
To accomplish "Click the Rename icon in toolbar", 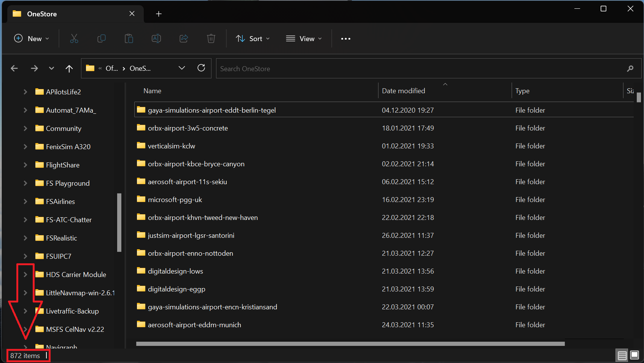I will (156, 38).
